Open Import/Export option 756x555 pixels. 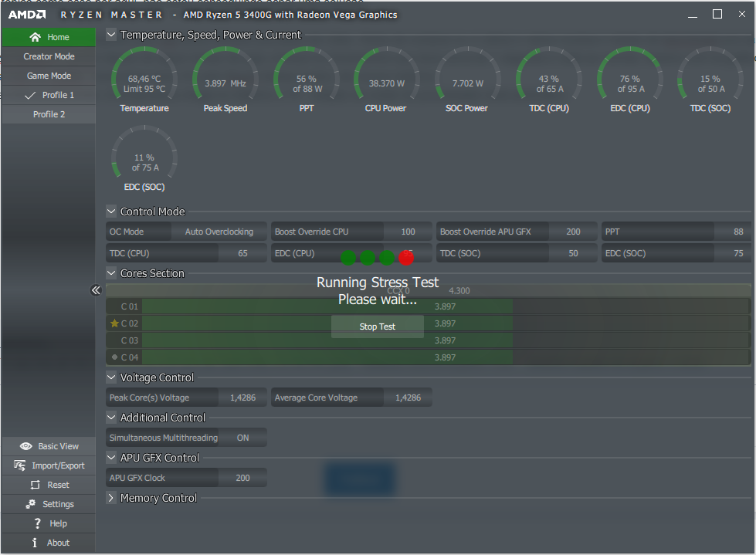[x=49, y=465]
